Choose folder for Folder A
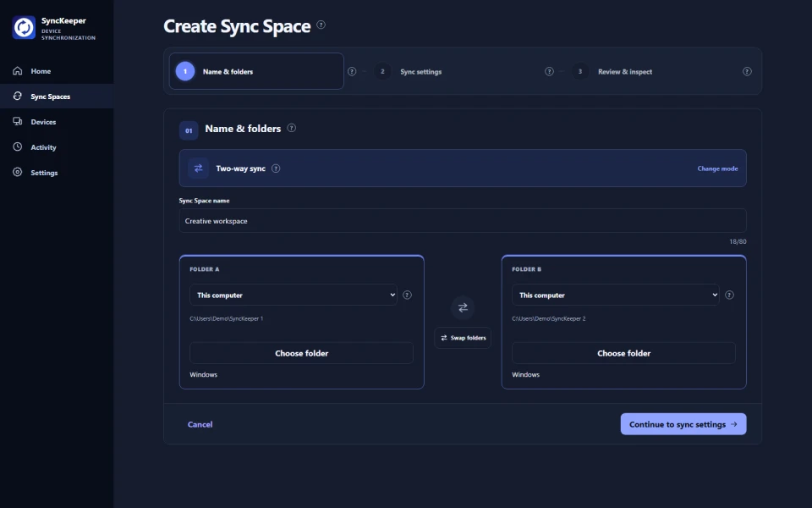Screen dimensions: 812x508 301,353
